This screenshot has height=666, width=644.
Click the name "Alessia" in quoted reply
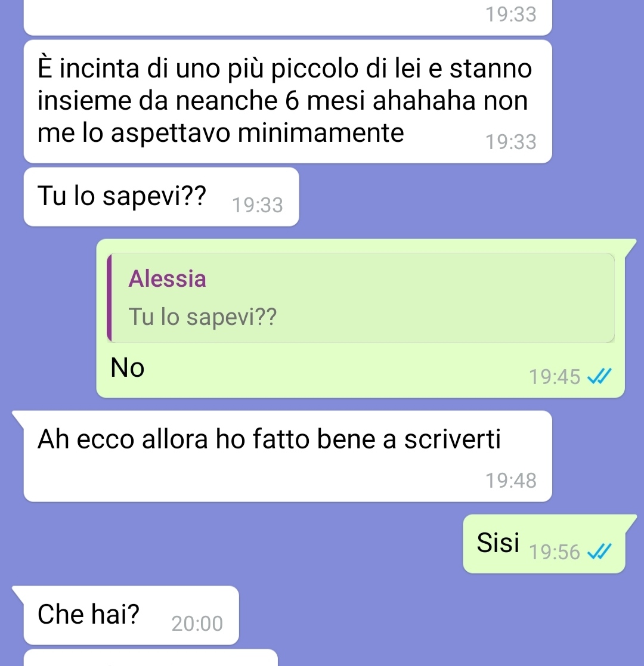click(x=168, y=278)
